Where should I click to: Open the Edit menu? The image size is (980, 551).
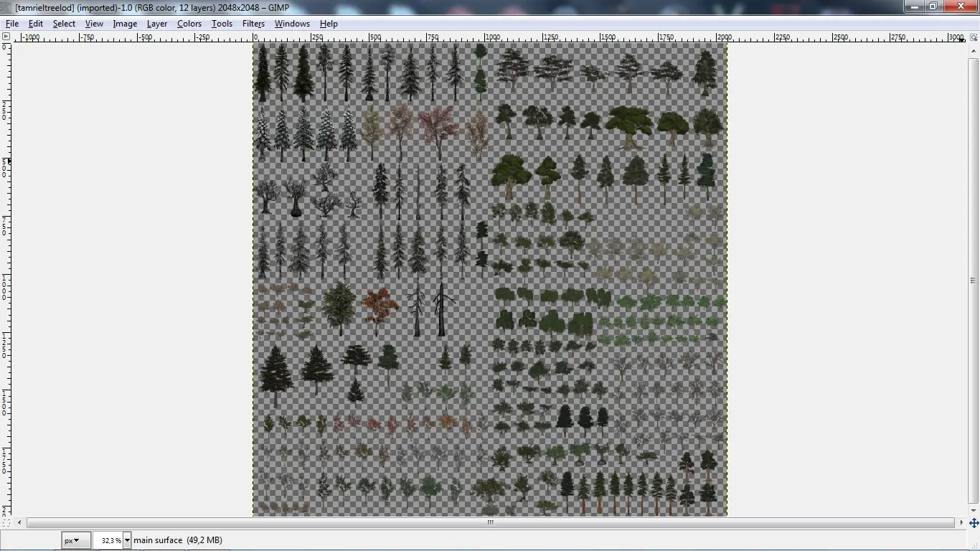coord(36,24)
